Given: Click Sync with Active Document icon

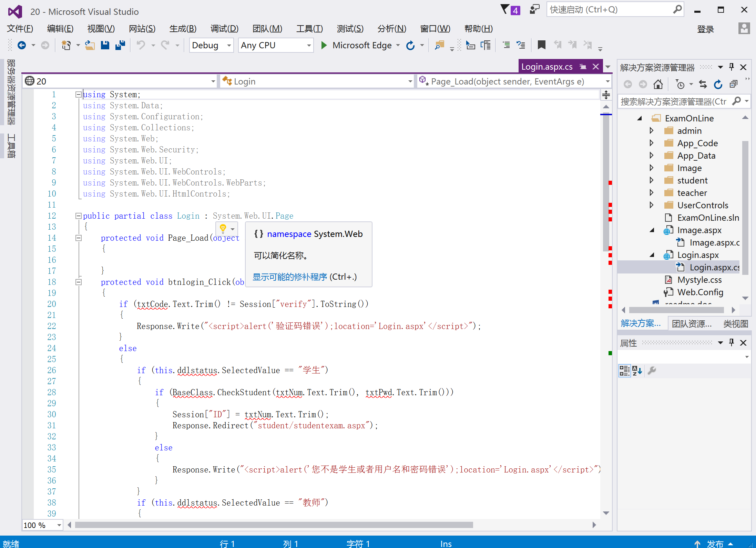Looking at the screenshot, I should (x=703, y=84).
